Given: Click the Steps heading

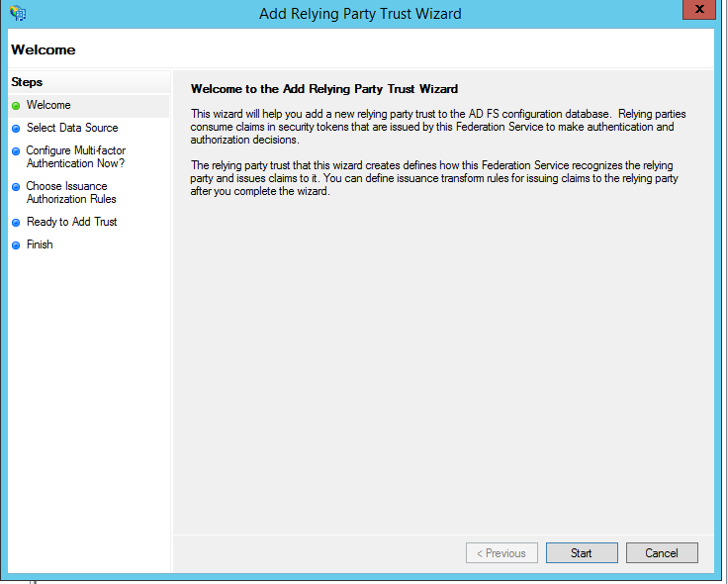Looking at the screenshot, I should coord(27,82).
